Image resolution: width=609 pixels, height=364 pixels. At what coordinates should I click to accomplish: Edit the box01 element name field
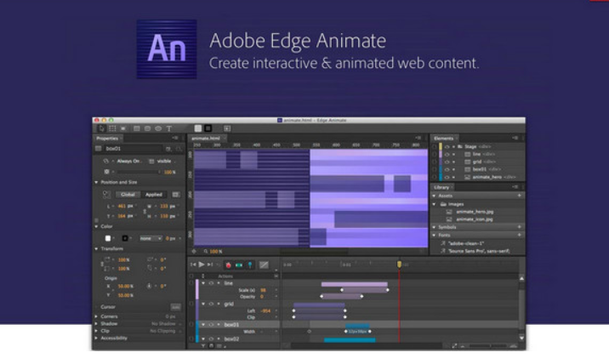[134, 148]
